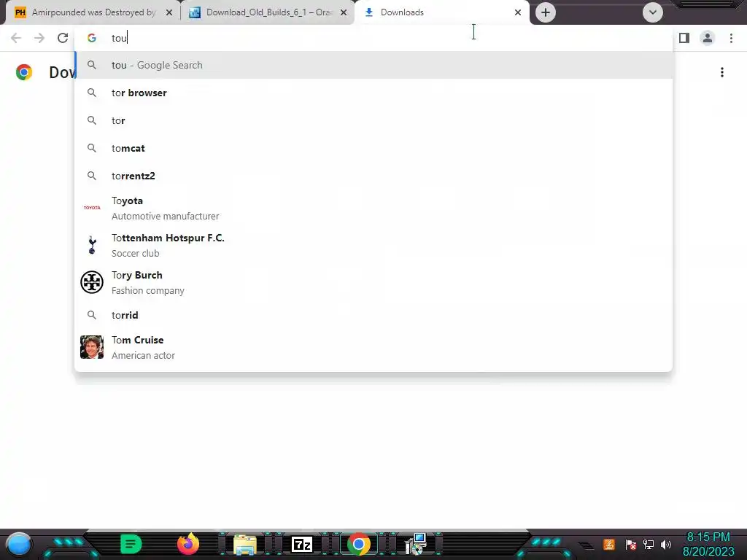This screenshot has width=747, height=560.
Task: Click the Chrome taskbar icon
Action: pyautogui.click(x=359, y=544)
